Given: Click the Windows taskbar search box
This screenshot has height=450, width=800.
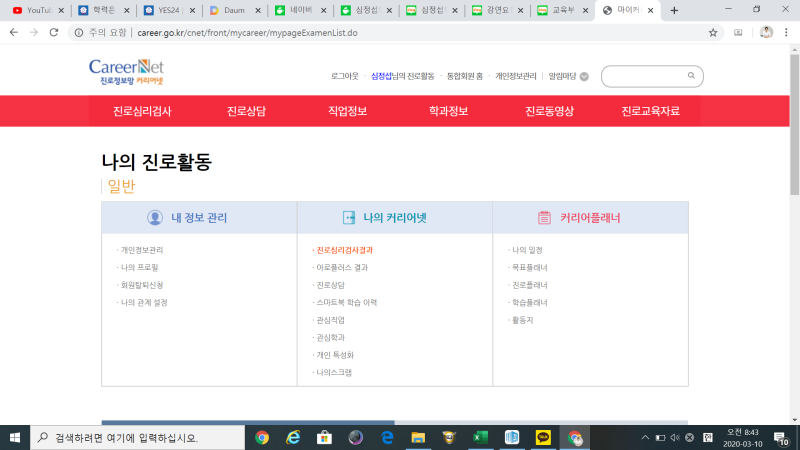Looking at the screenshot, I should (138, 438).
